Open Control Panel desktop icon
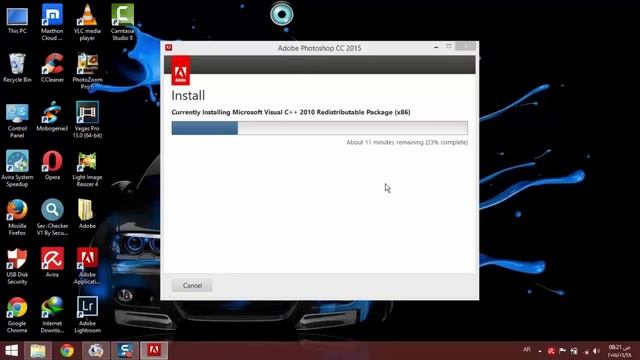 (x=17, y=120)
